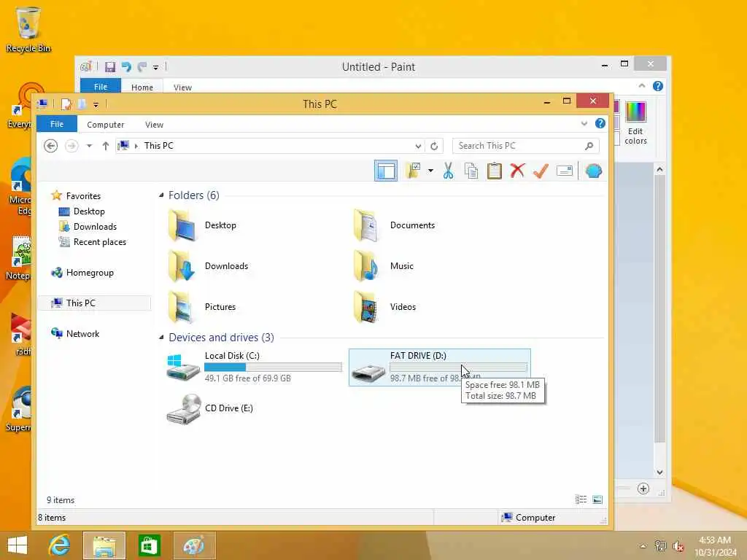This screenshot has width=747, height=560.
Task: Open the Home tab in Paint
Action: pos(142,87)
